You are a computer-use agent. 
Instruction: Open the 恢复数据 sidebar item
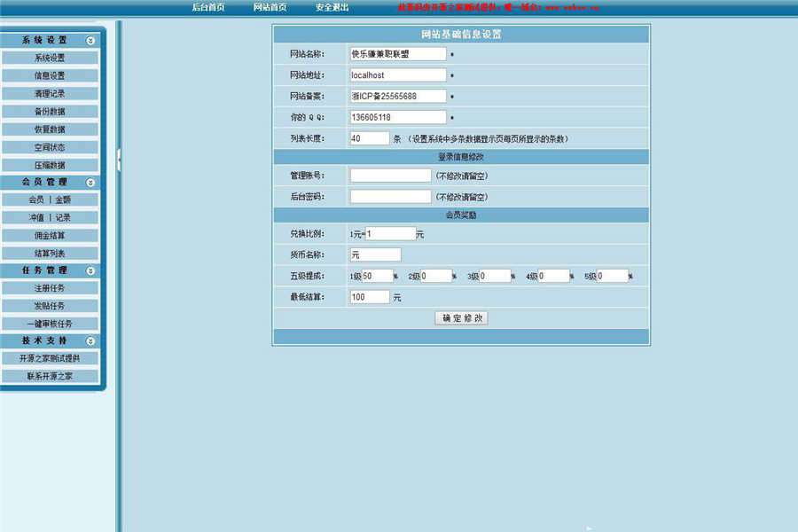(50, 129)
